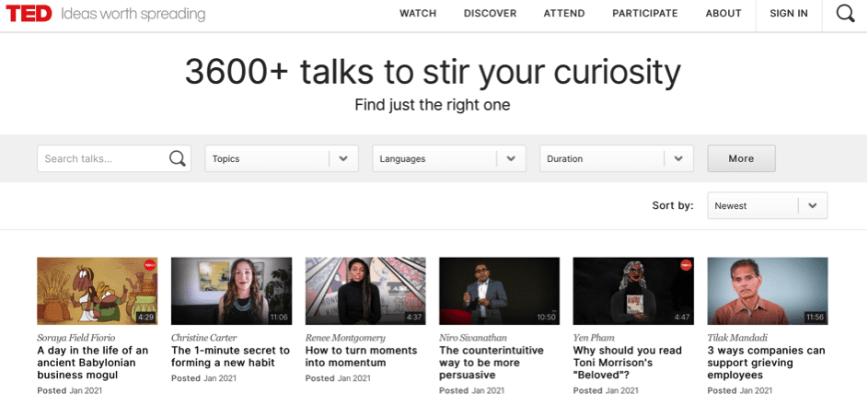The image size is (868, 405).
Task: Click the "3600+ talks to stir your curiosity" heading
Action: pyautogui.click(x=433, y=72)
